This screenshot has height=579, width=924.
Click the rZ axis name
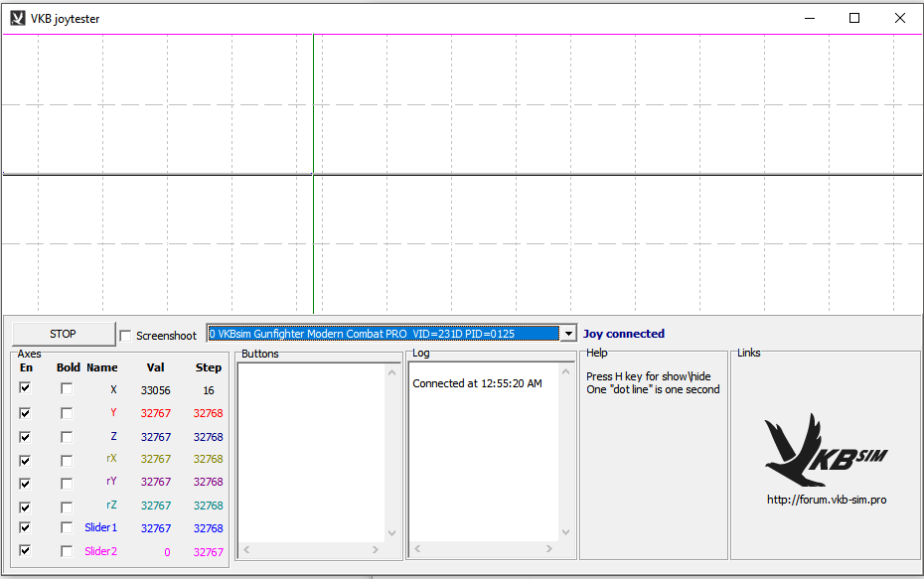pos(111,505)
